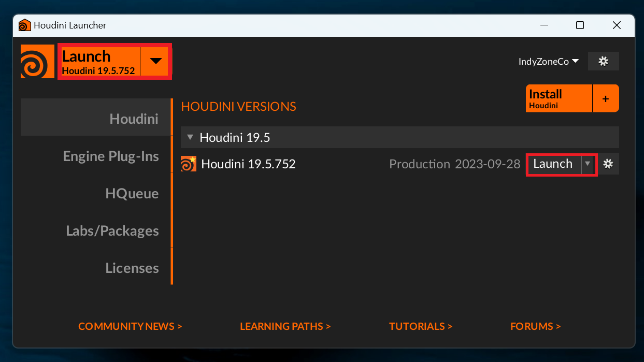Click the Houdini 19.5.752 version icon
Screen dimensions: 644x362
pyautogui.click(x=189, y=164)
